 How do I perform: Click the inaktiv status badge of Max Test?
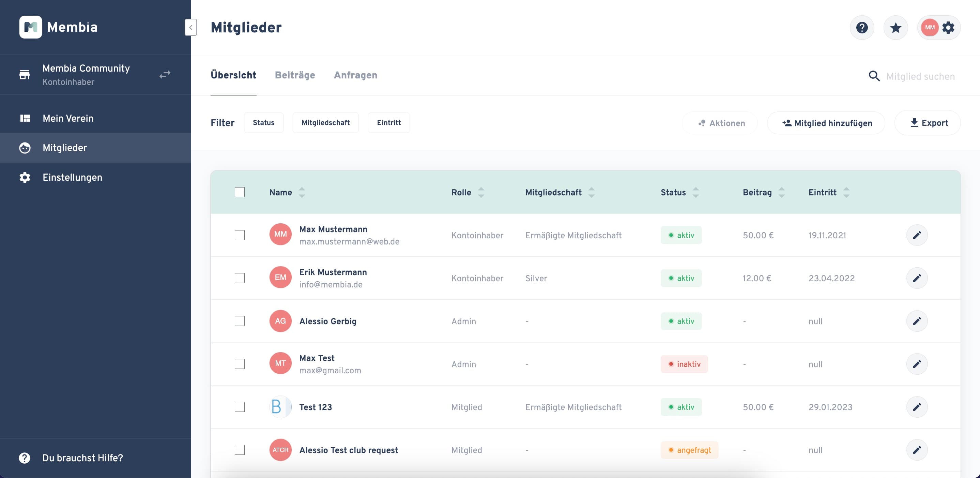[x=684, y=364]
